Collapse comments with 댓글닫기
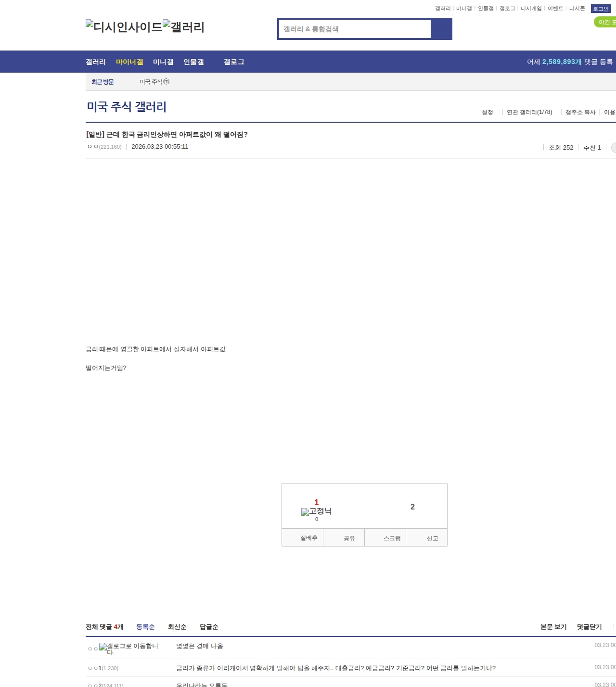Image resolution: width=616 pixels, height=687 pixels. click(590, 627)
